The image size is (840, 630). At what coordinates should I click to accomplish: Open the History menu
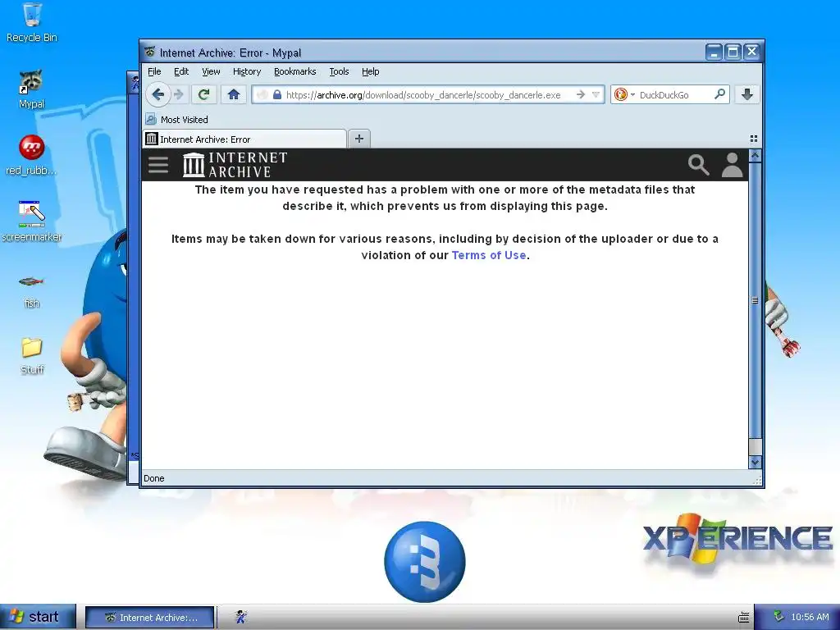tap(246, 71)
